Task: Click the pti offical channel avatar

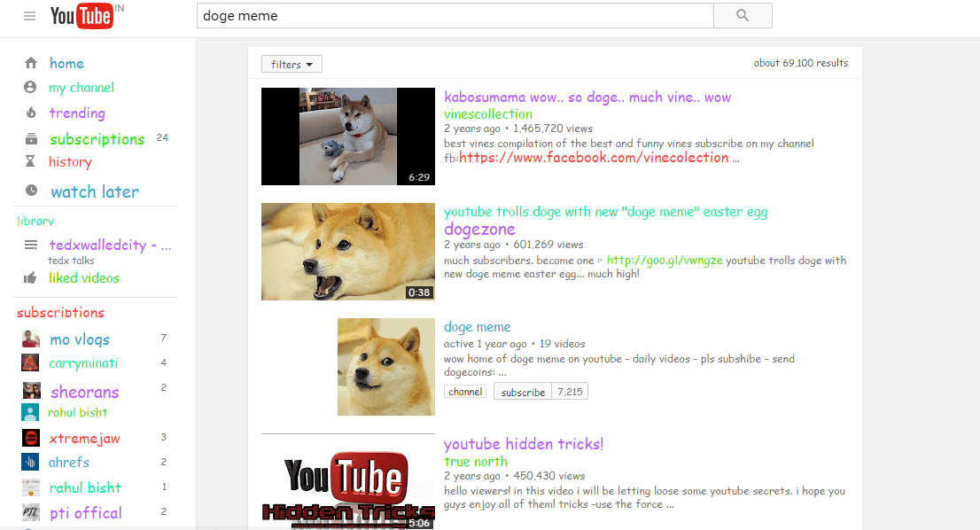Action: tap(31, 512)
